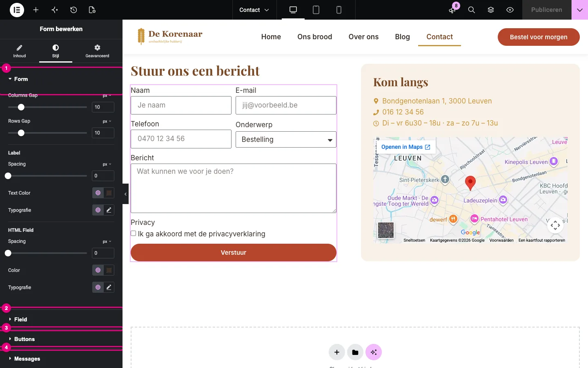588x368 pixels.
Task: Click the Publiceren button
Action: 547,10
